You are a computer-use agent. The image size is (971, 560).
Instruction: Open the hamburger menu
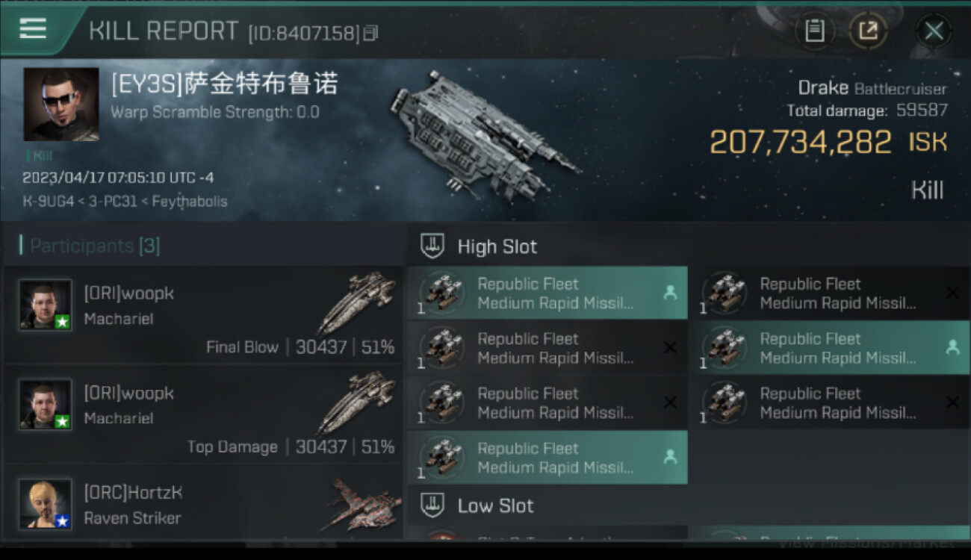click(x=33, y=29)
